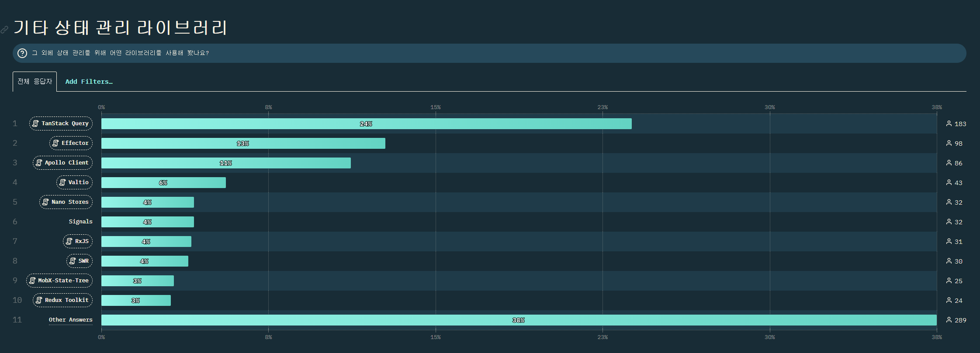Click the person icon next to 43
The width and height of the screenshot is (980, 353).
[x=949, y=182]
